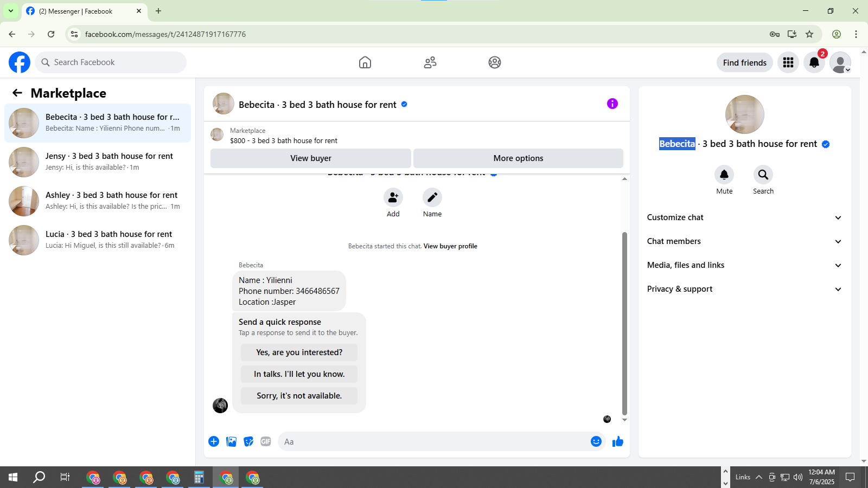Open Jensy conversation in list
868x488 pixels.
98,162
